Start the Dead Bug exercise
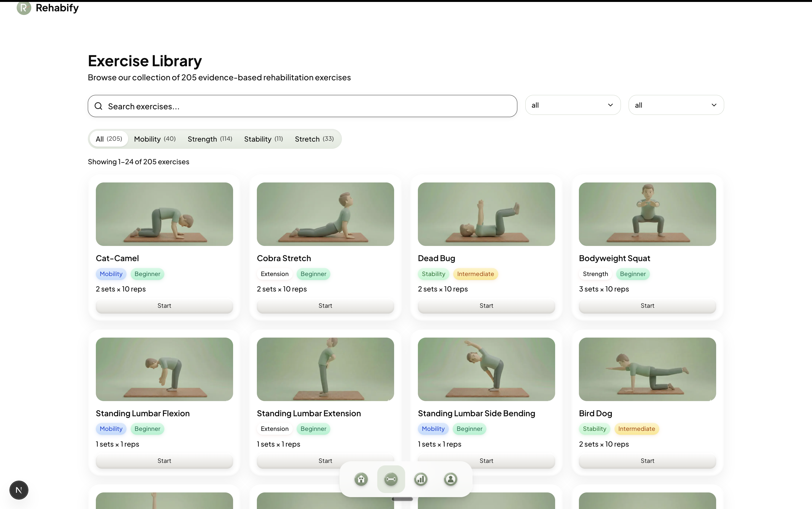This screenshot has height=509, width=812. click(x=486, y=306)
